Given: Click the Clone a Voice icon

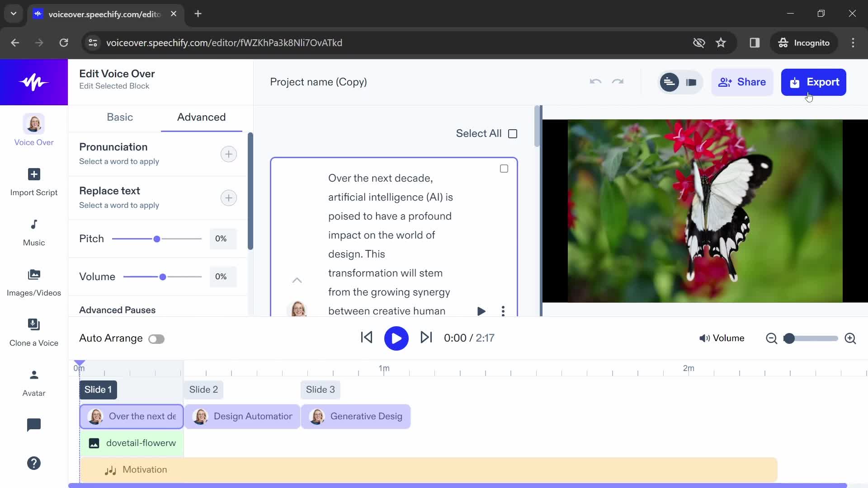Looking at the screenshot, I should click(34, 324).
